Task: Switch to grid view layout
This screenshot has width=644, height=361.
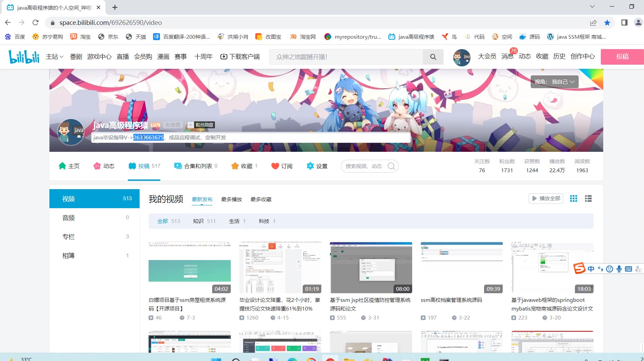Action: tap(574, 198)
